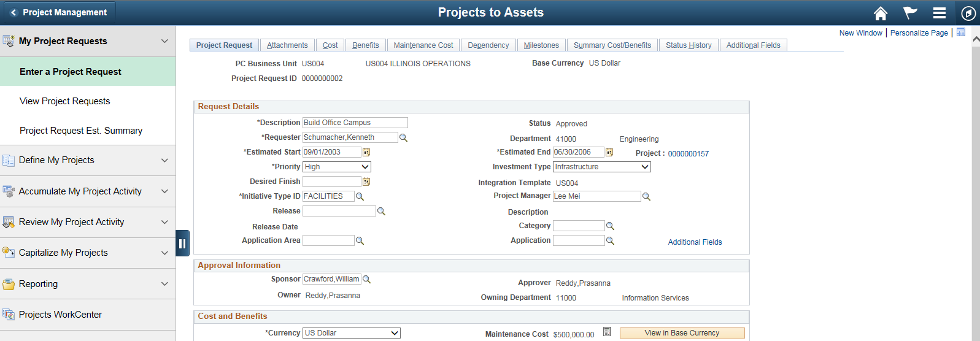Viewport: 980px width, 341px height.
Task: Collapse the left navigation panel handle
Action: pyautogui.click(x=182, y=243)
